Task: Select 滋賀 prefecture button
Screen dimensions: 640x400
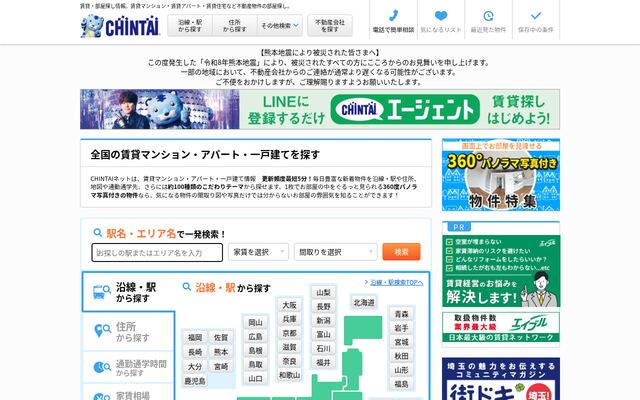Action: pyautogui.click(x=289, y=347)
